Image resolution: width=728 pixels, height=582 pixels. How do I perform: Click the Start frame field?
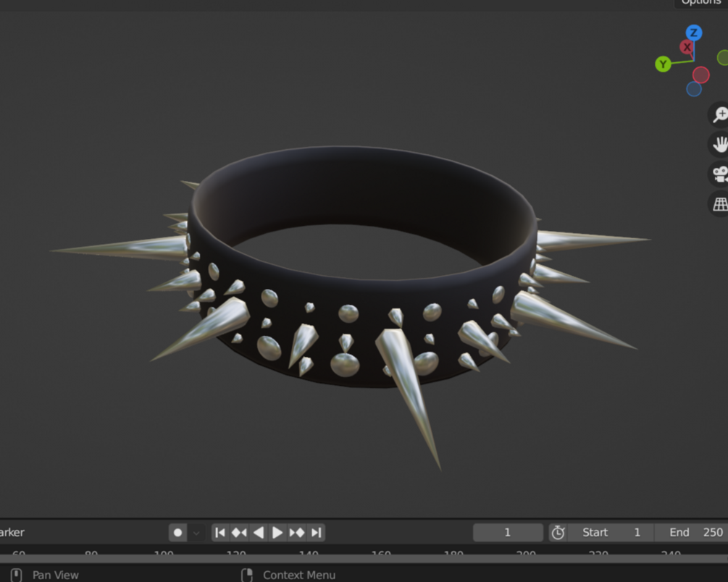(611, 532)
